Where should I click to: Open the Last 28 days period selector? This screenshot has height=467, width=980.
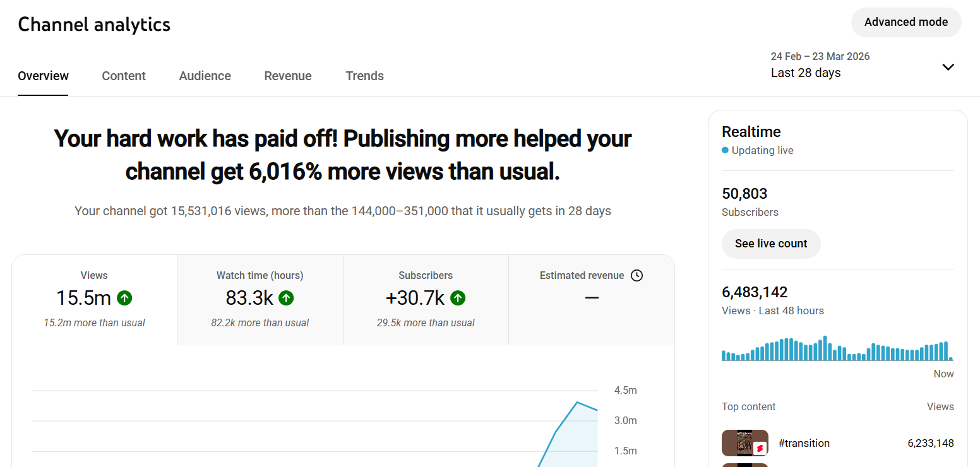click(806, 73)
